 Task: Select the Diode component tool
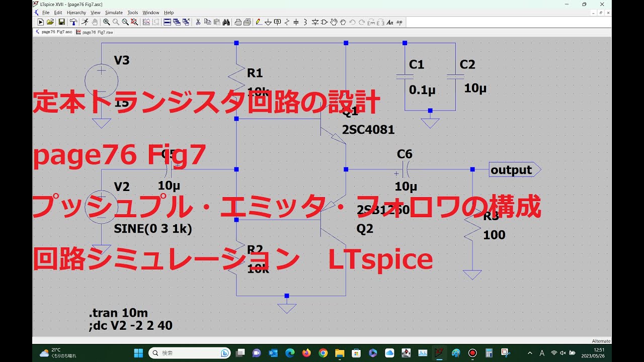[x=315, y=22]
